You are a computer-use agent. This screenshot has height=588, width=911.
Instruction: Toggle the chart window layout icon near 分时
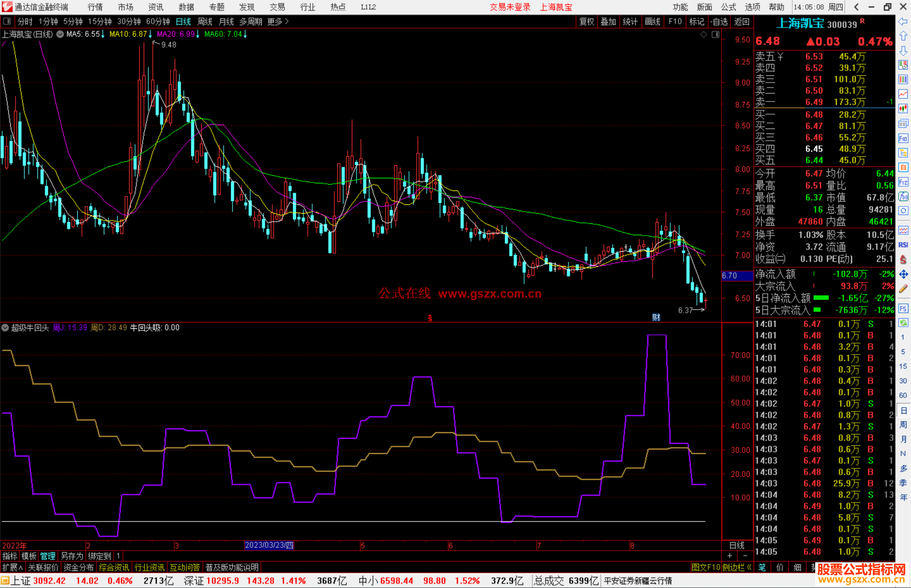tap(7, 21)
